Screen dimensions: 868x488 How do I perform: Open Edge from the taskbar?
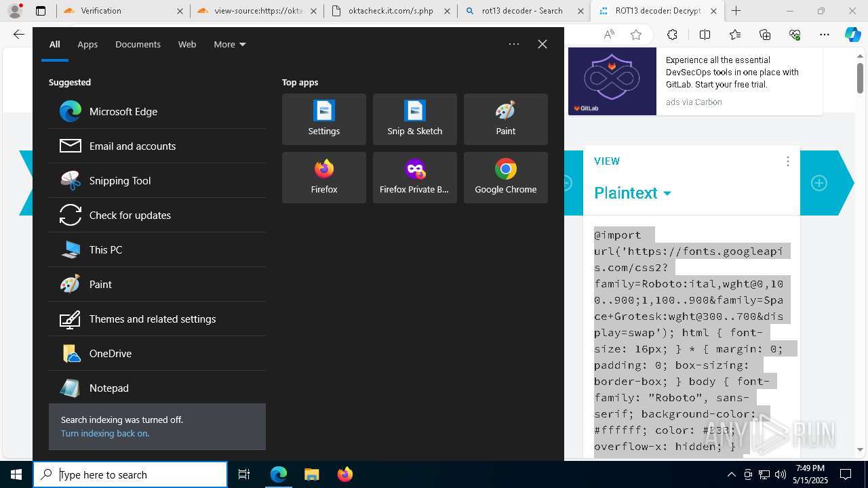(x=279, y=474)
